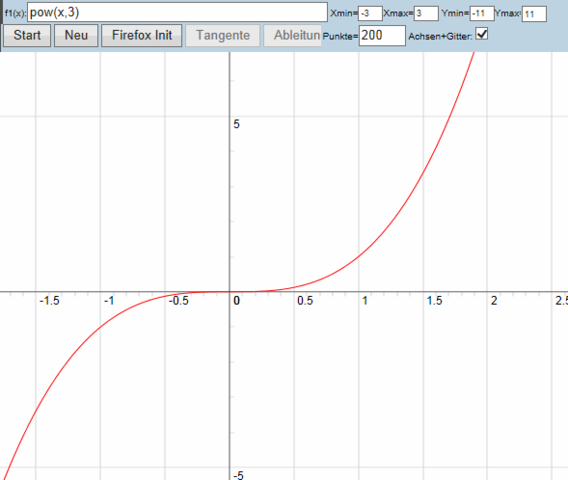Click the Punkte field showing 200
This screenshot has height=480, width=568.
[x=382, y=36]
